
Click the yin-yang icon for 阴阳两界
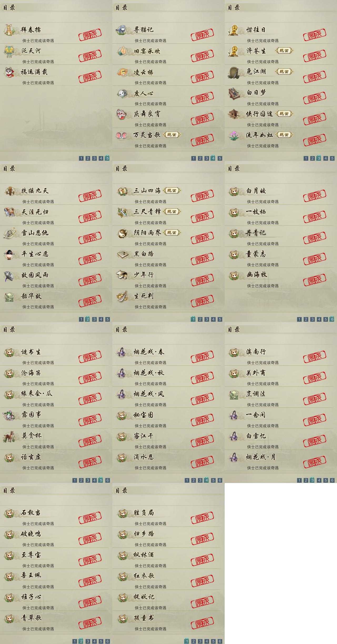pos(122,233)
